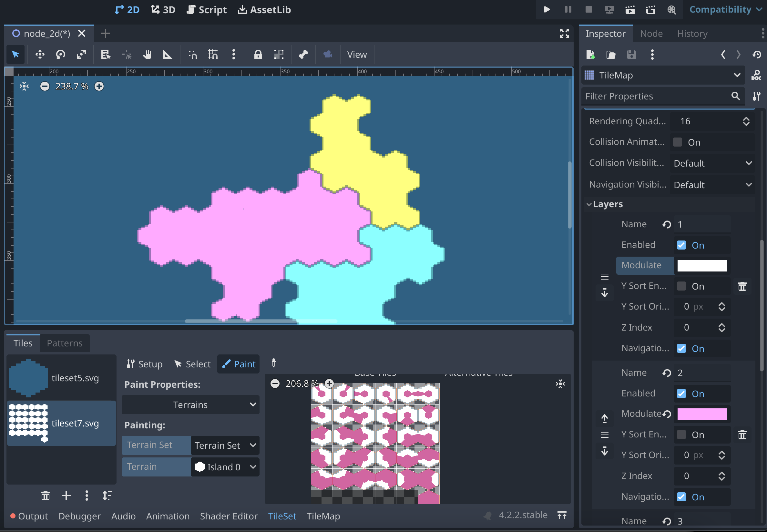Select the Scale mode tool

click(81, 54)
